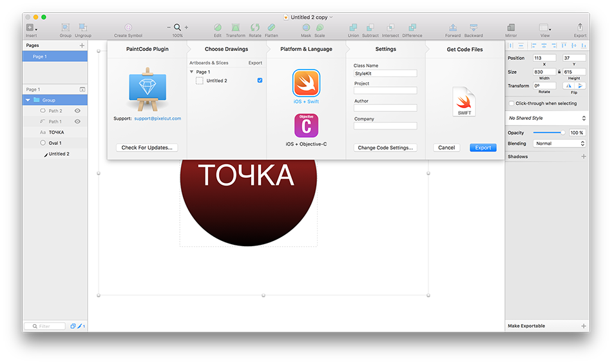Open Blending mode Normal dropdown
Screen dimensions: 612x364
coord(559,144)
